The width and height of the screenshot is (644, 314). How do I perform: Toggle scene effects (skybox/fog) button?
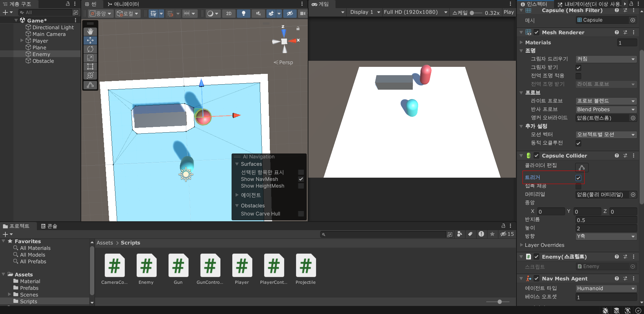point(271,13)
